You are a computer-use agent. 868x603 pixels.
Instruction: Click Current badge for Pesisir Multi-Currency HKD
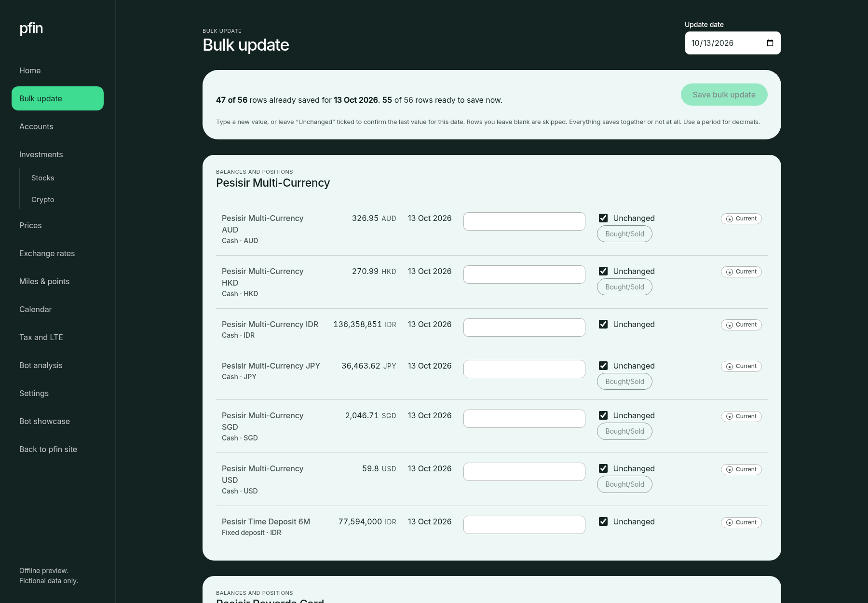coord(741,272)
